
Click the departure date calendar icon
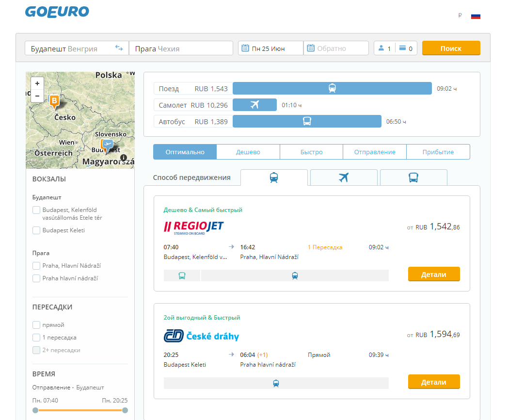[245, 48]
